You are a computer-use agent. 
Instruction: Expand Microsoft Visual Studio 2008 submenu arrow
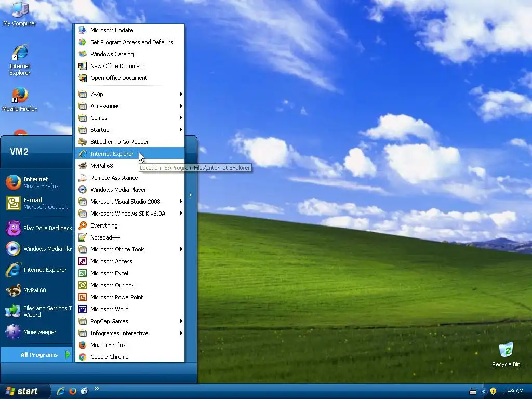click(x=181, y=202)
